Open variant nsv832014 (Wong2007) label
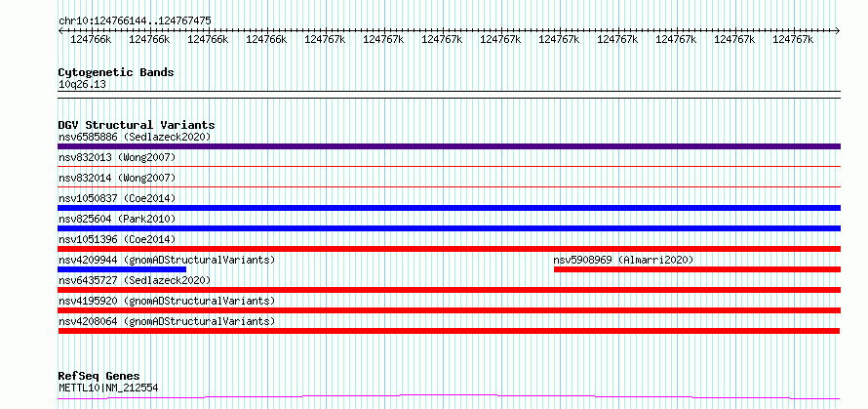Screen dimensions: 868x409 (x=117, y=178)
